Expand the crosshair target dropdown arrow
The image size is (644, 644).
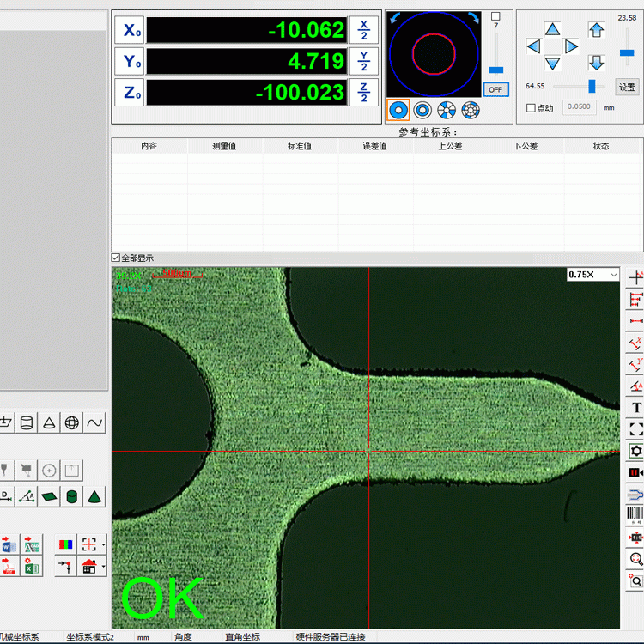(103, 544)
